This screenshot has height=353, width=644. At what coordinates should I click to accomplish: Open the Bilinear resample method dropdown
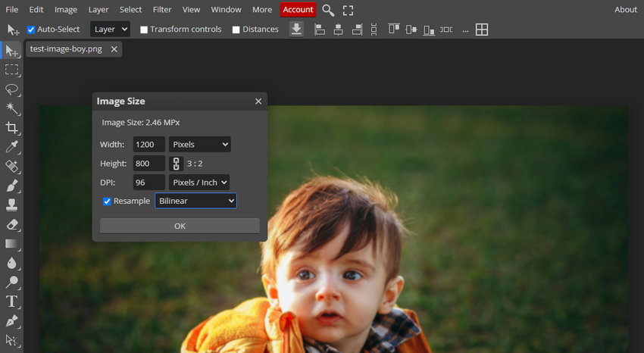pyautogui.click(x=196, y=201)
